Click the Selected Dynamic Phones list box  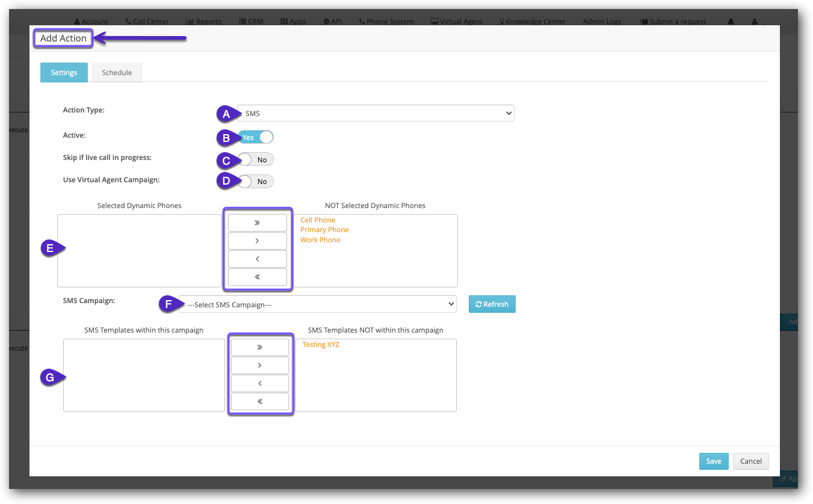[140, 251]
